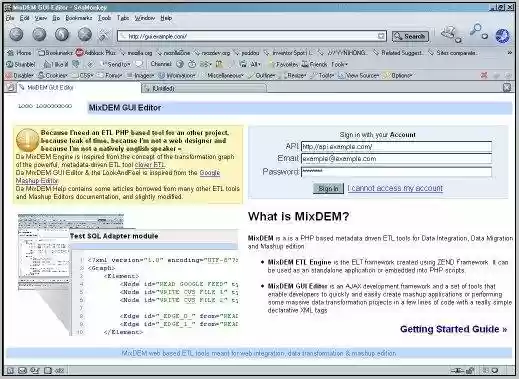Close the current tab with tab bar X
This screenshot has width=519, height=379.
tap(507, 88)
